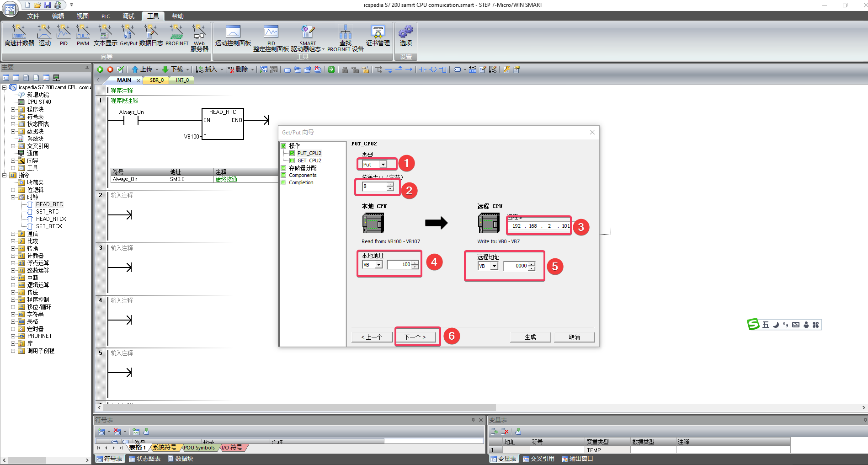
Task: Expand the 程序块 tree node
Action: [13, 109]
